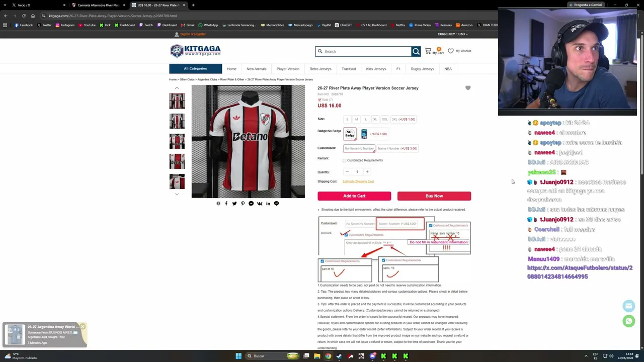
Task: Switch to the Camiseta Alternativa River browser tab
Action: (x=98, y=5)
